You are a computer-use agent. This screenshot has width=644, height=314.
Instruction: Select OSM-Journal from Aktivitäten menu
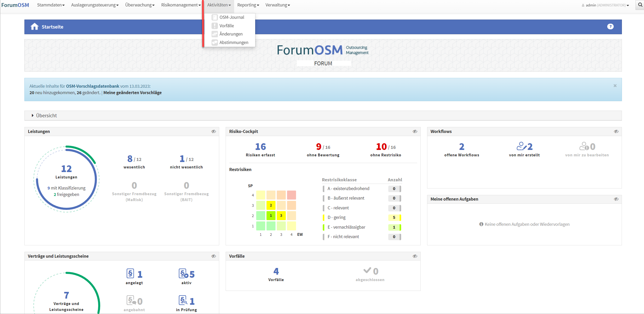(x=232, y=17)
